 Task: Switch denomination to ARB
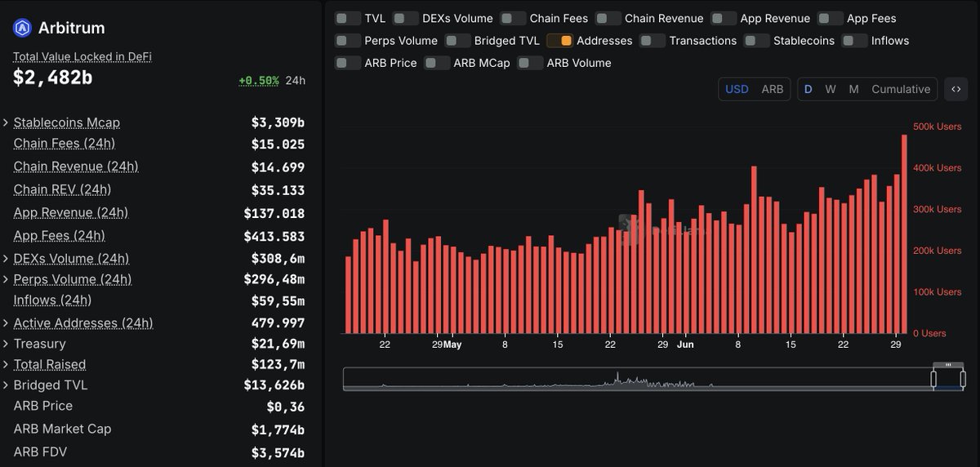tap(772, 89)
